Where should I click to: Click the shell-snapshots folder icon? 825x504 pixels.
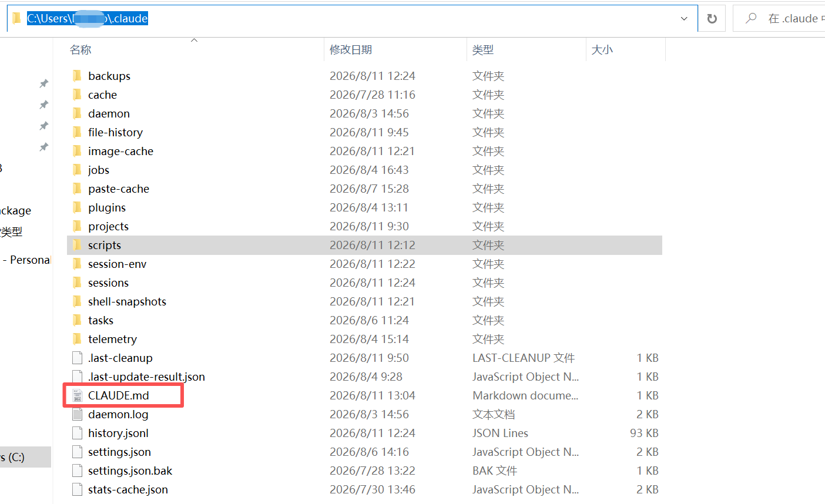(x=77, y=301)
